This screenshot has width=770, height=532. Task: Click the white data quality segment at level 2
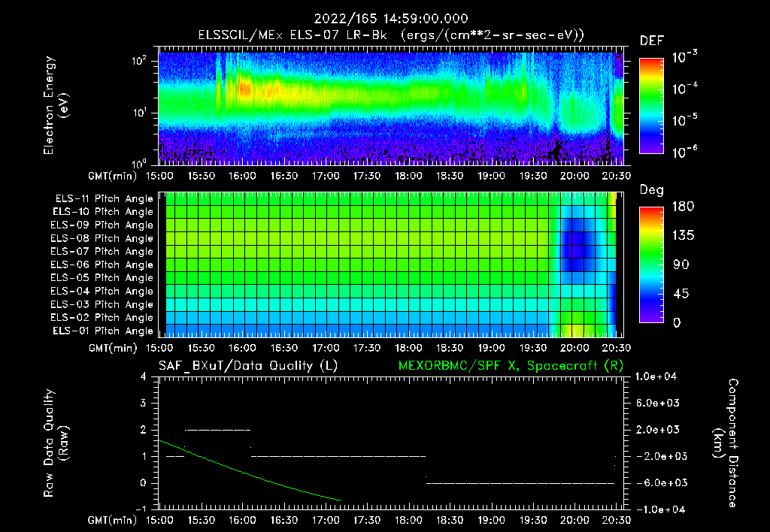217,430
